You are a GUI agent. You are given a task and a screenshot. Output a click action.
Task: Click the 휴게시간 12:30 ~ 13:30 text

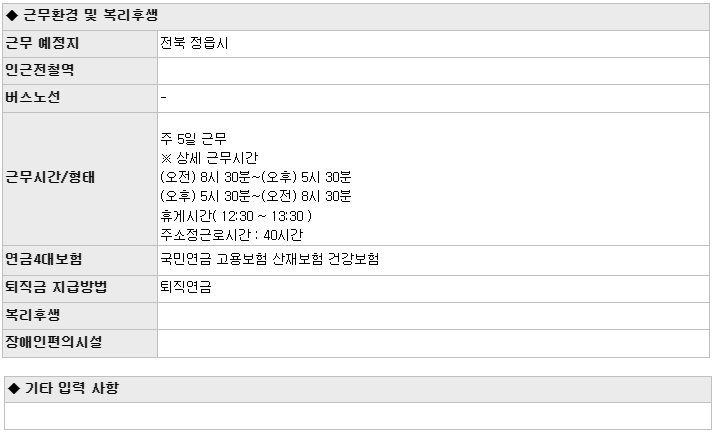(236, 216)
